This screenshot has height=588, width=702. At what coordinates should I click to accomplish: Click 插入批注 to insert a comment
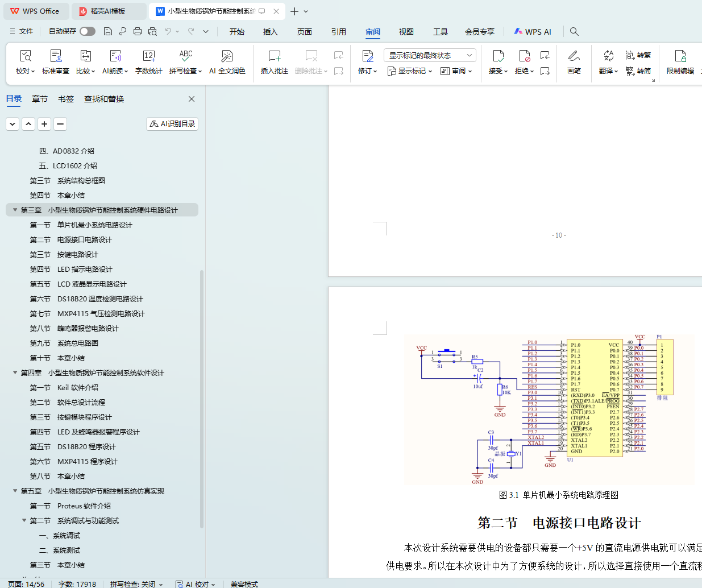(274, 61)
